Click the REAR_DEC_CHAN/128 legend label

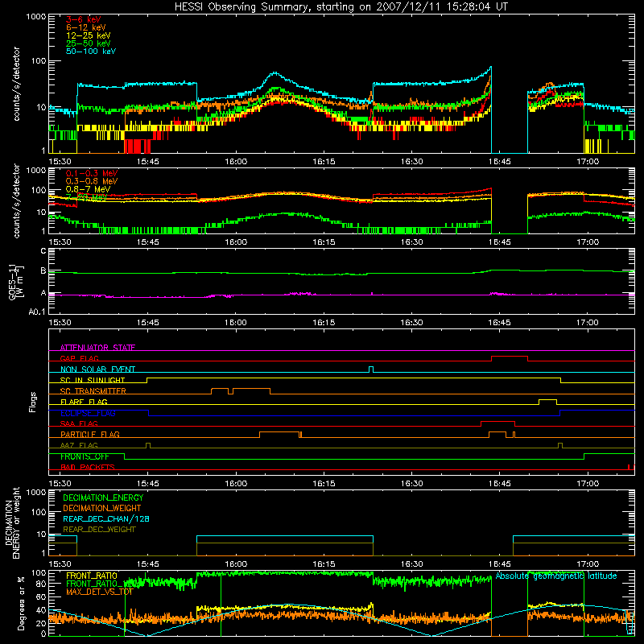pos(106,518)
